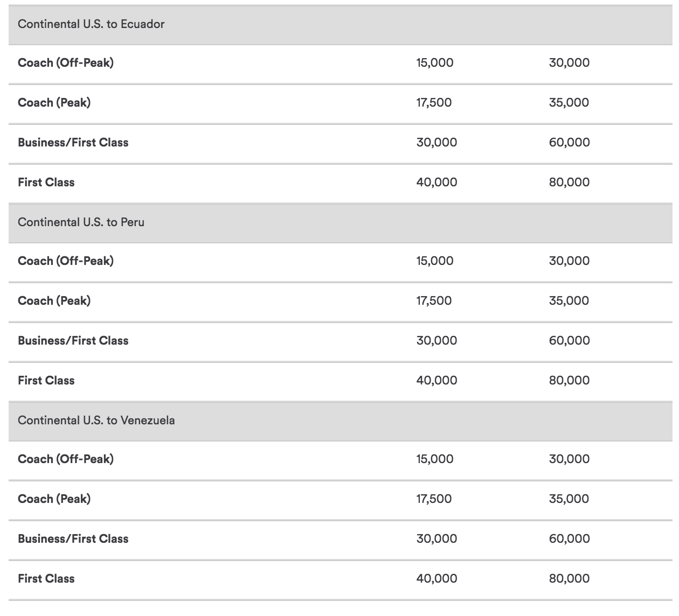Screen dimensions: 679x616
Task: Click 60,000 value in Peru Business/First row
Action: click(x=570, y=340)
